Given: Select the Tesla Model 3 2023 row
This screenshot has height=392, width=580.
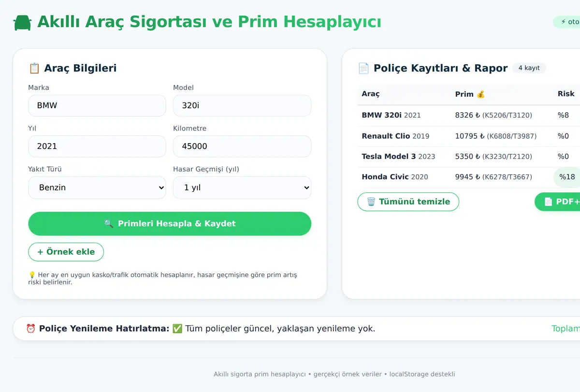Looking at the screenshot, I should (469, 157).
